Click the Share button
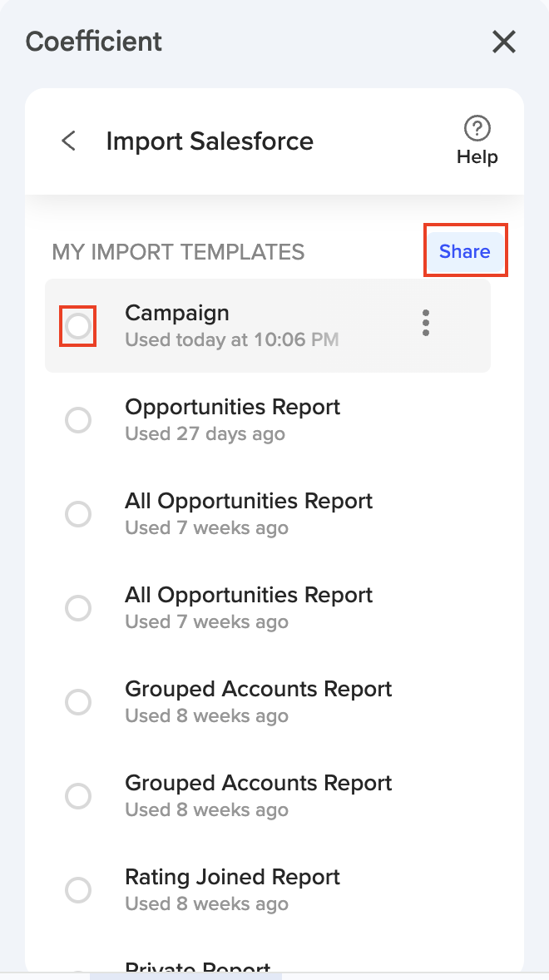This screenshot has width=549, height=980. [465, 251]
